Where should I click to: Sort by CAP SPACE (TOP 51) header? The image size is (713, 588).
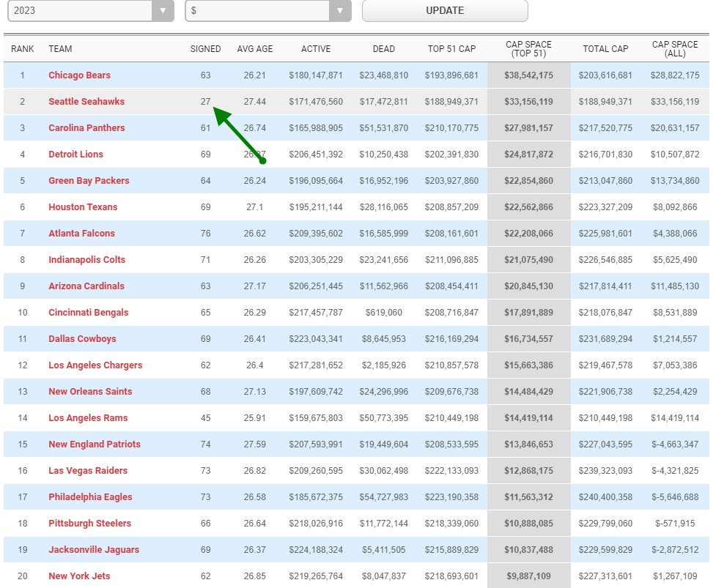point(528,49)
